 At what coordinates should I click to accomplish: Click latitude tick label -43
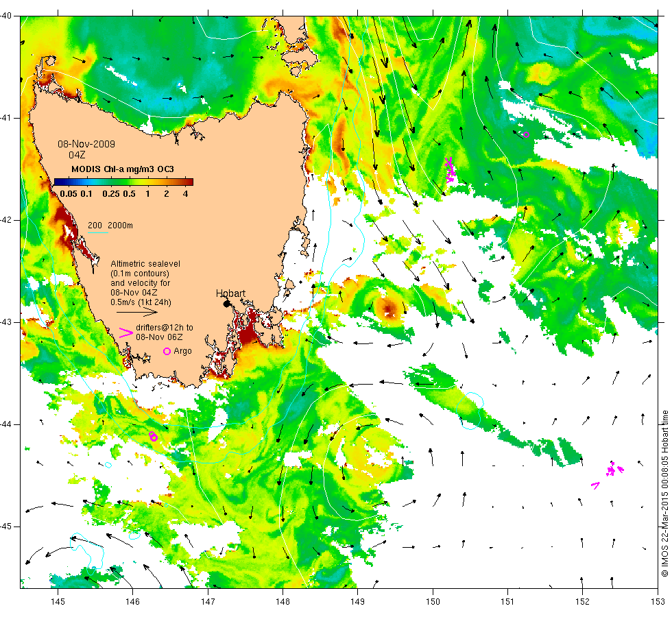click(x=6, y=322)
